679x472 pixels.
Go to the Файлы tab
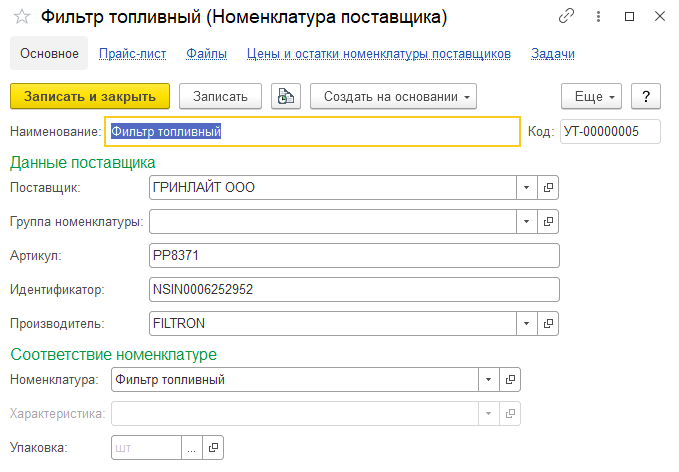206,53
